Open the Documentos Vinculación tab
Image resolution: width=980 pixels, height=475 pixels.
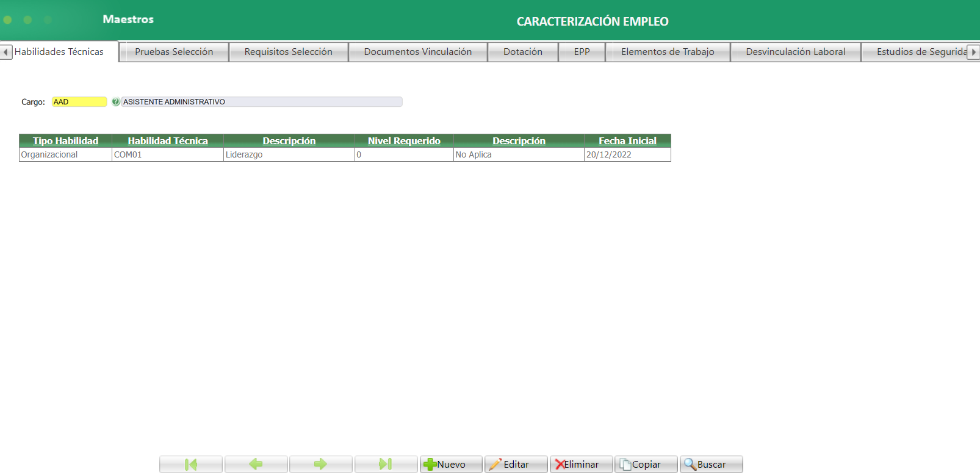pos(418,52)
